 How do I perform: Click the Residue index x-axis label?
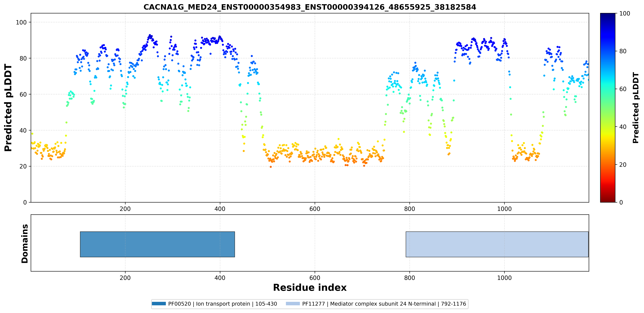pos(310,287)
